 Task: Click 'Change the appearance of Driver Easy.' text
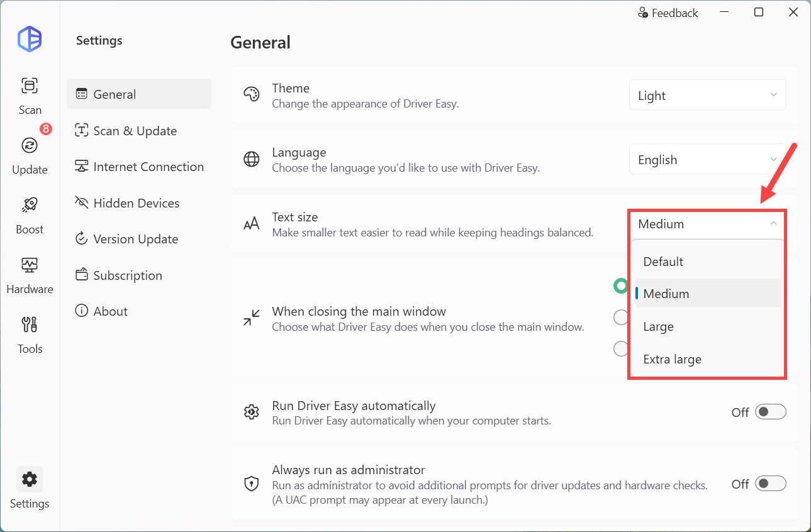(x=366, y=103)
